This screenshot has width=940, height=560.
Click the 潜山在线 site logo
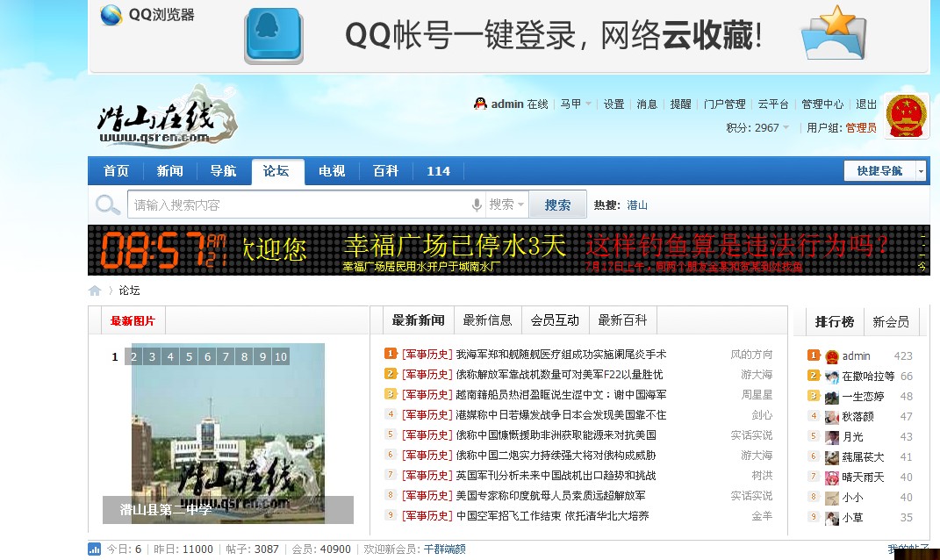tap(167, 117)
